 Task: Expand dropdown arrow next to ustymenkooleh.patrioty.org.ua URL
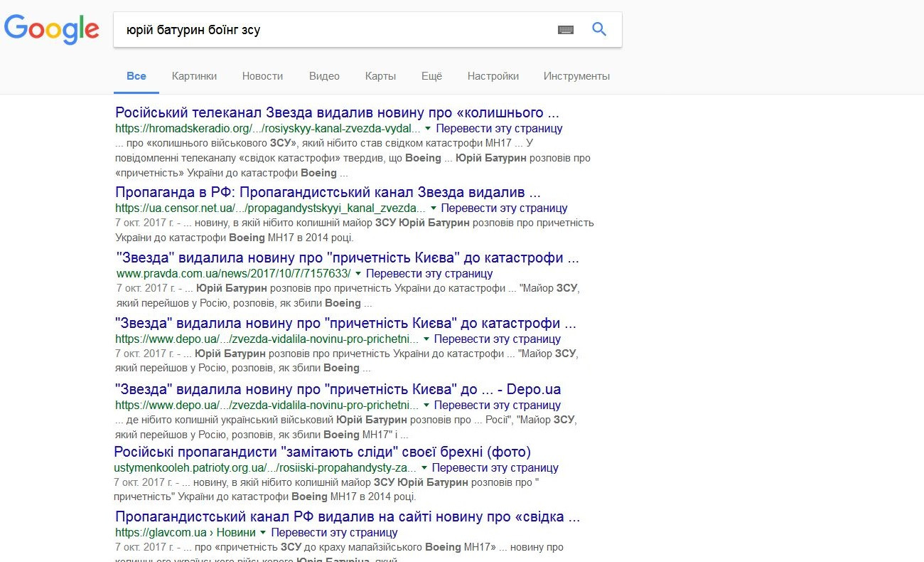click(424, 468)
